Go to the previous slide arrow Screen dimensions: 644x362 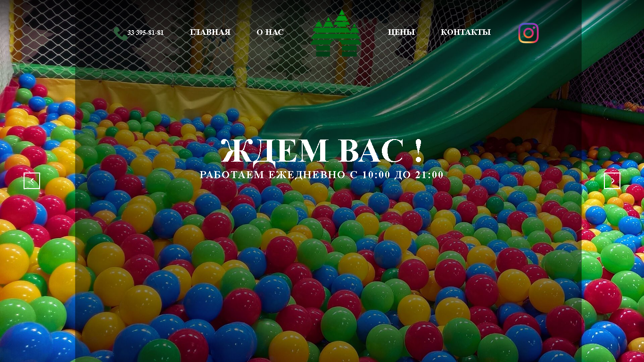[32, 181]
